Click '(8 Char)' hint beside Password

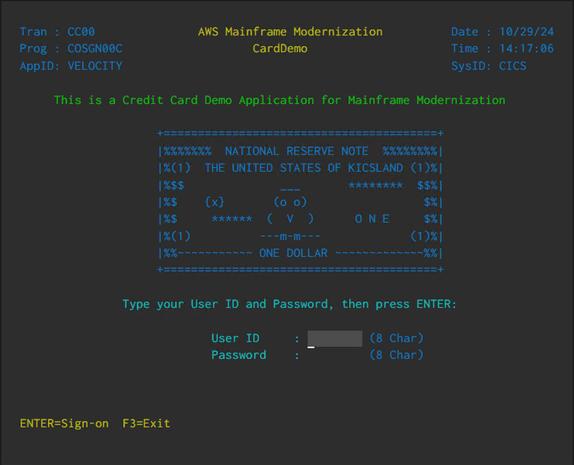pos(396,355)
